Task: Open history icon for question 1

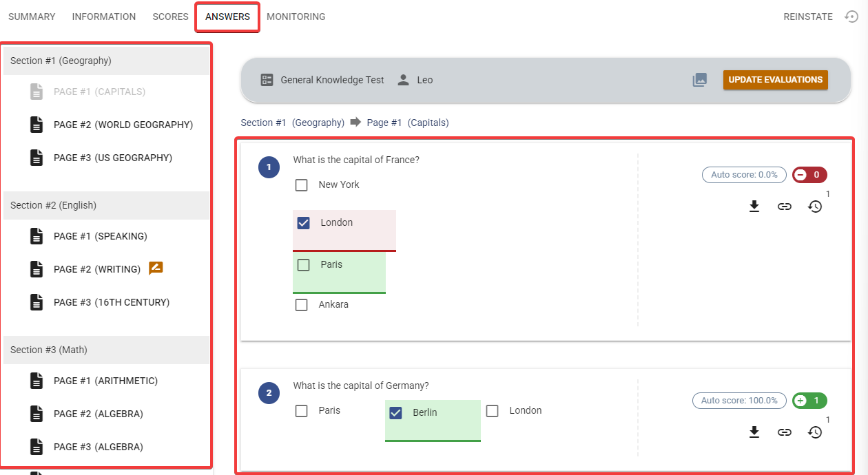Action: point(815,206)
